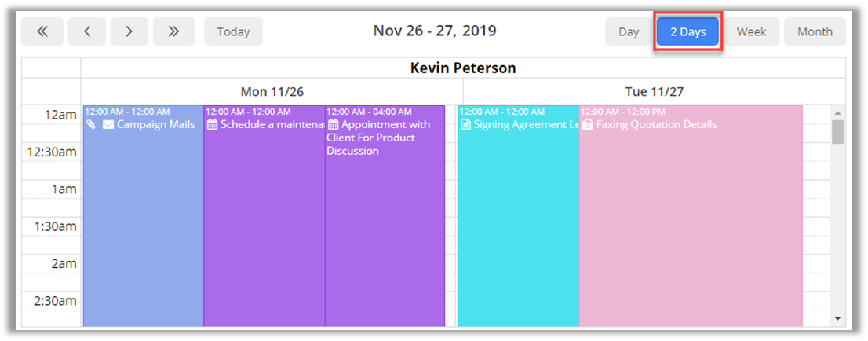
Task: Go to previous day with left chevron
Action: 87,31
